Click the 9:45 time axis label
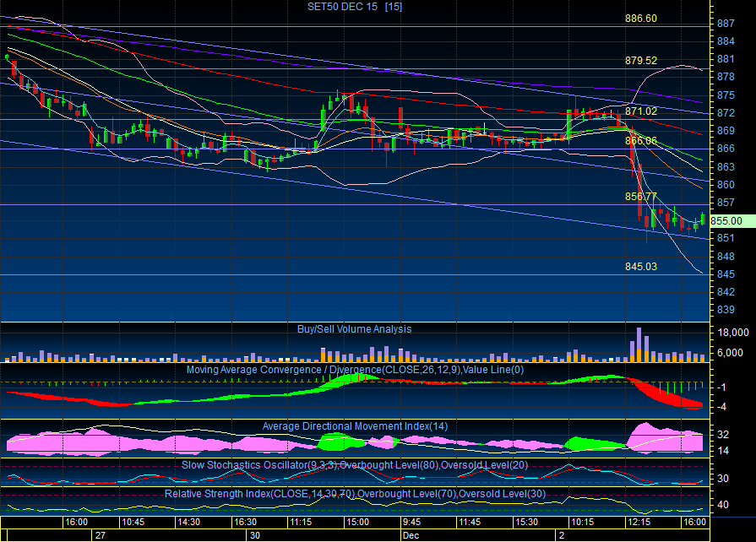Screen dimensions: 756x542 point(411,522)
